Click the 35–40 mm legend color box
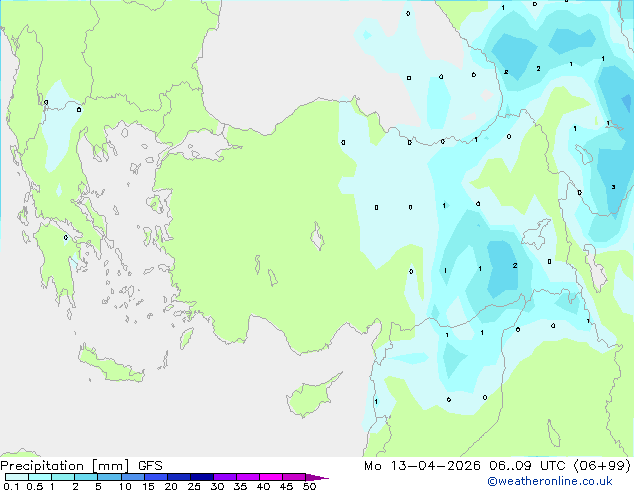 coord(248,477)
